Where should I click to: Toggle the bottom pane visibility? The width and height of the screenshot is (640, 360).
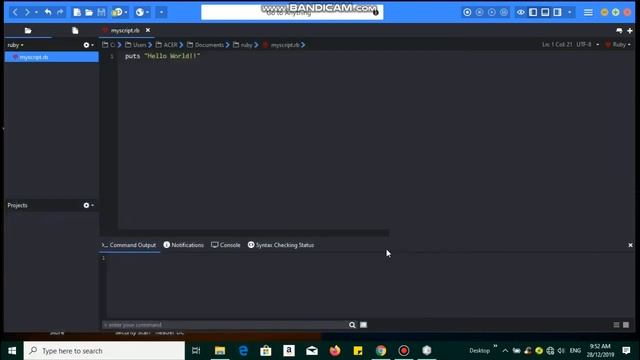click(545, 12)
